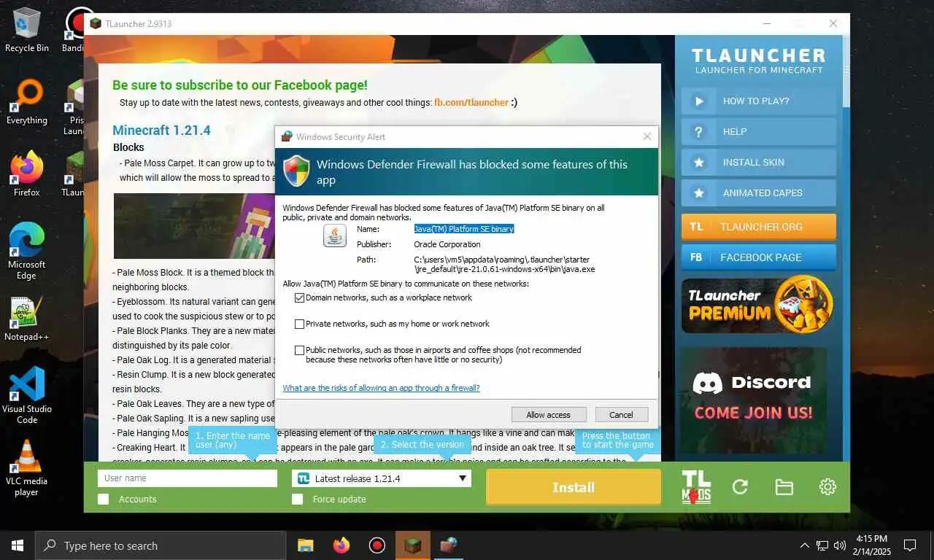Click the Java installer taskbar icon

pos(448,545)
